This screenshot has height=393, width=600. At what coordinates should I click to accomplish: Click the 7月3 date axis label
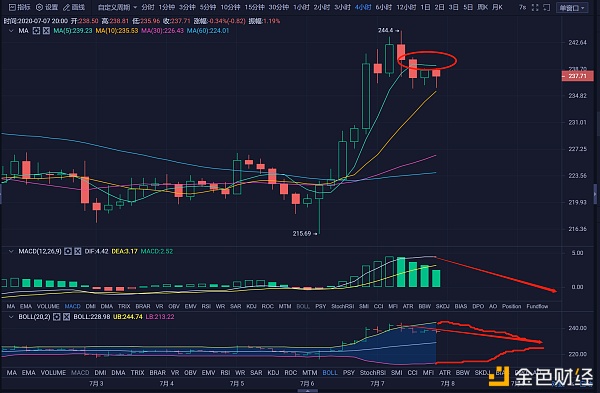(96, 383)
